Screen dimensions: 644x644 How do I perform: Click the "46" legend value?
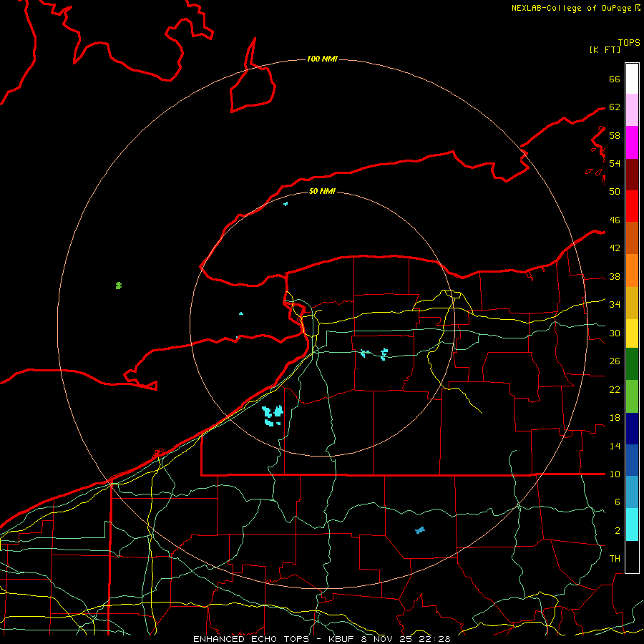coord(615,220)
